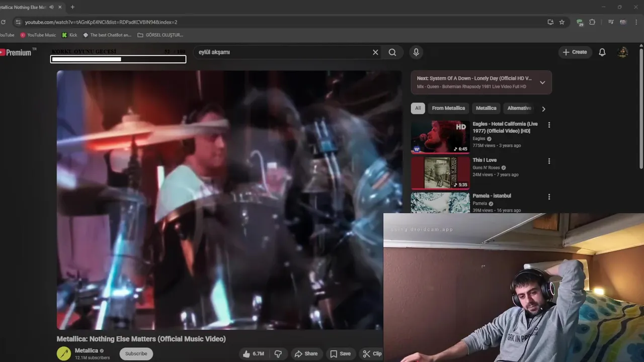
Task: Open the notifications bell
Action: tap(602, 52)
